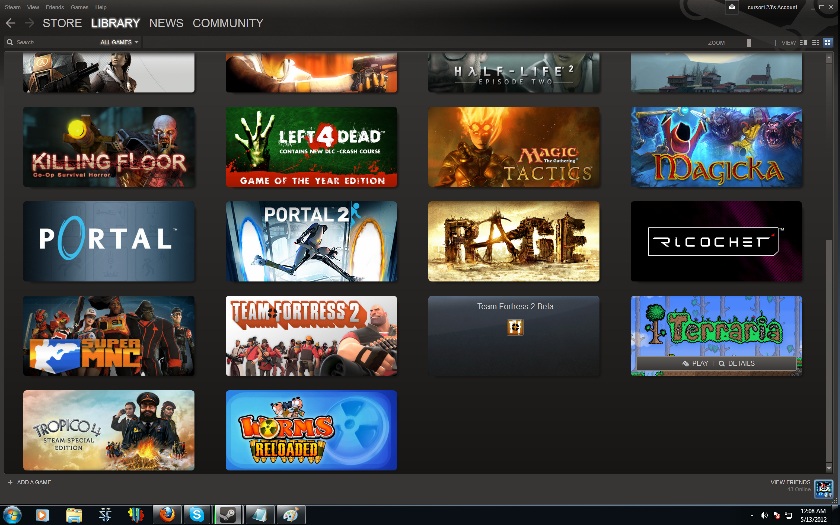
Task: Click the plus icon for Add a Game
Action: point(10,482)
